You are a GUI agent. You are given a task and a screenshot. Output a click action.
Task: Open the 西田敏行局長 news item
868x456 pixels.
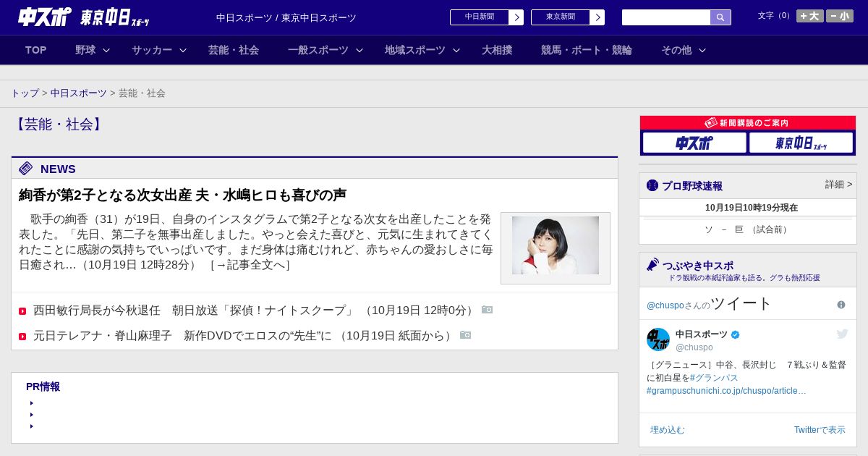click(x=255, y=311)
